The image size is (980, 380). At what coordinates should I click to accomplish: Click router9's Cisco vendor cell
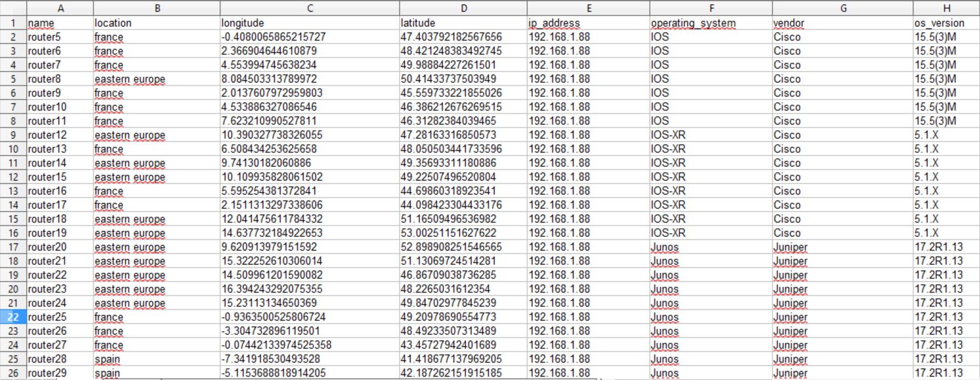point(843,93)
